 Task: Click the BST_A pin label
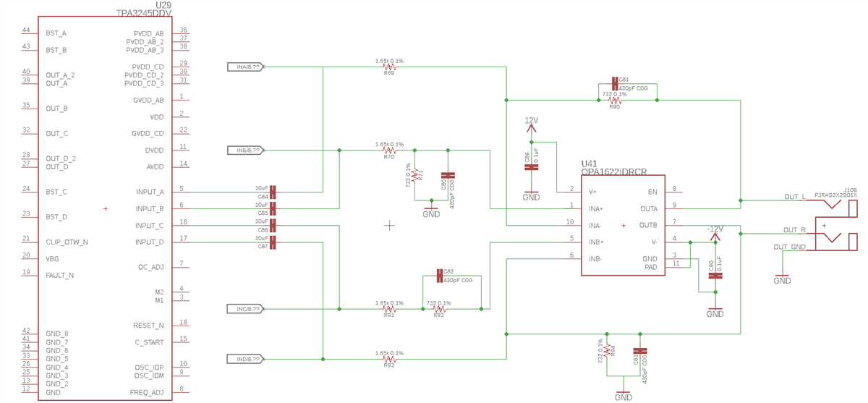(x=56, y=33)
